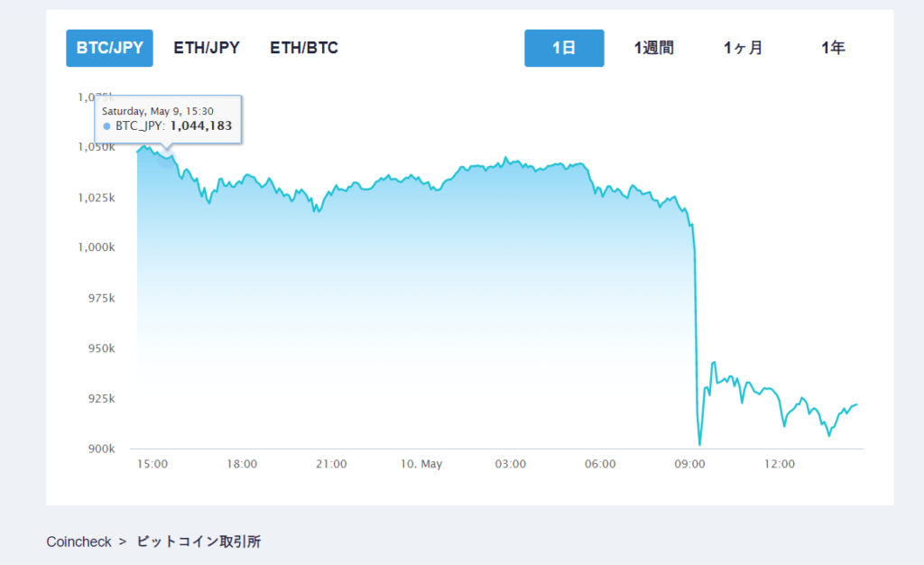Click the "10. May" date axis label

click(x=421, y=464)
